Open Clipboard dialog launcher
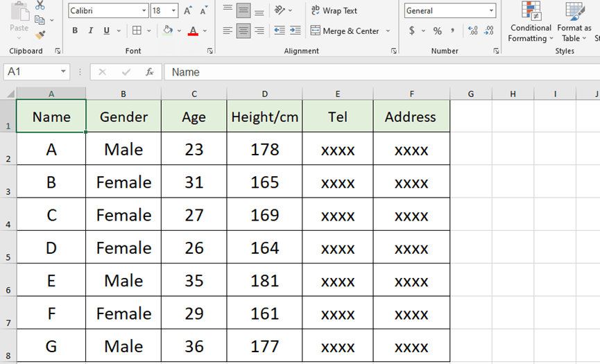Image resolution: width=600 pixels, height=364 pixels. pyautogui.click(x=58, y=51)
